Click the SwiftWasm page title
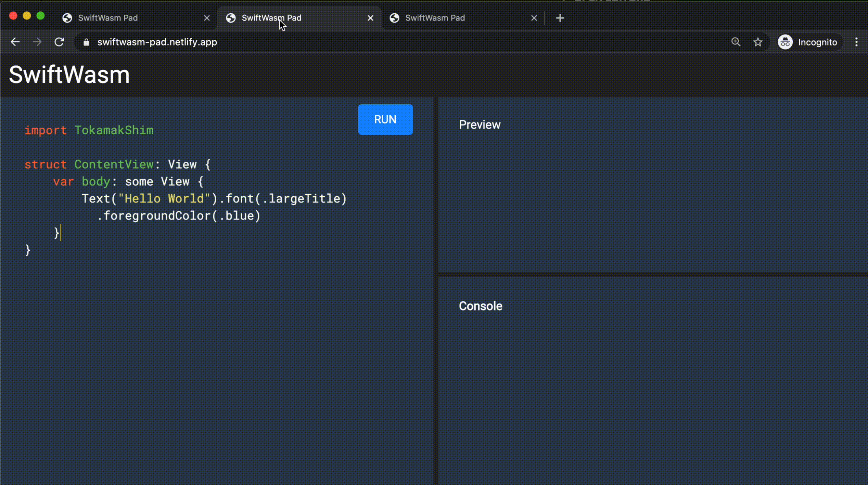Image resolution: width=868 pixels, height=485 pixels. coord(69,75)
